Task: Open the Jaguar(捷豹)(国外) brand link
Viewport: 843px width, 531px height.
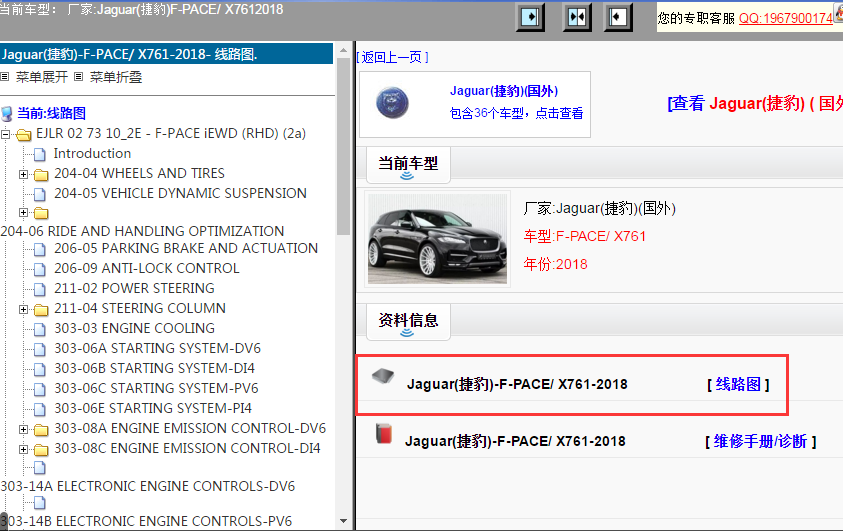Action: click(x=504, y=91)
